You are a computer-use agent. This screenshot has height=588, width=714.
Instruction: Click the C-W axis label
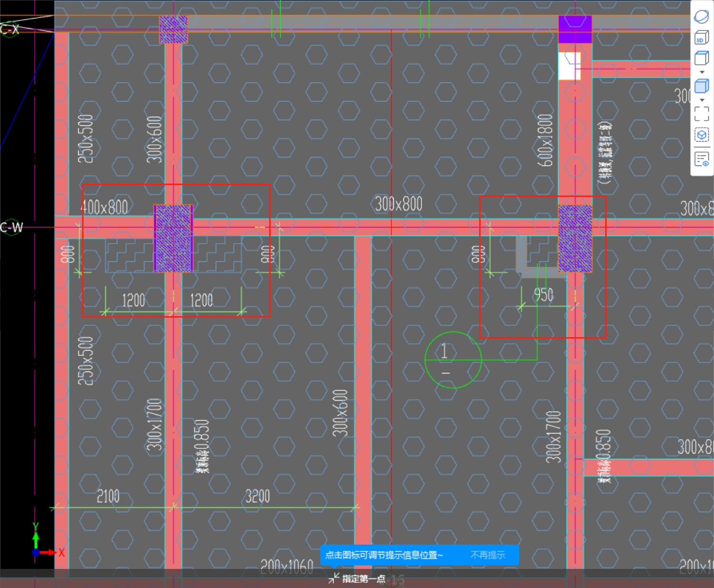click(x=11, y=227)
